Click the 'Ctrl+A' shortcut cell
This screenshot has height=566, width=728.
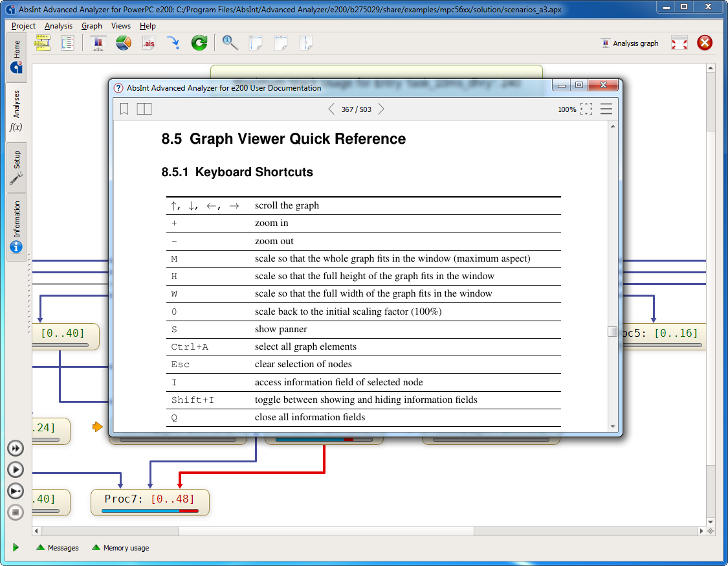pyautogui.click(x=190, y=347)
